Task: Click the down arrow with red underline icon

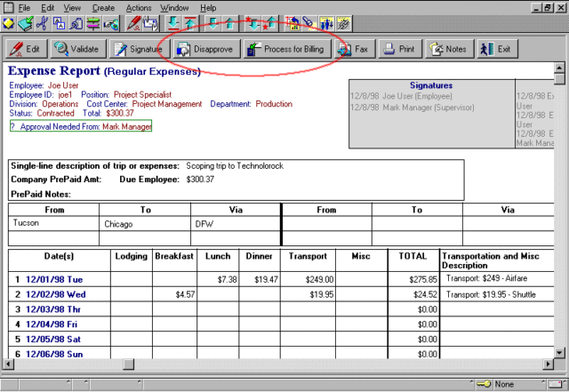Action: (173, 24)
